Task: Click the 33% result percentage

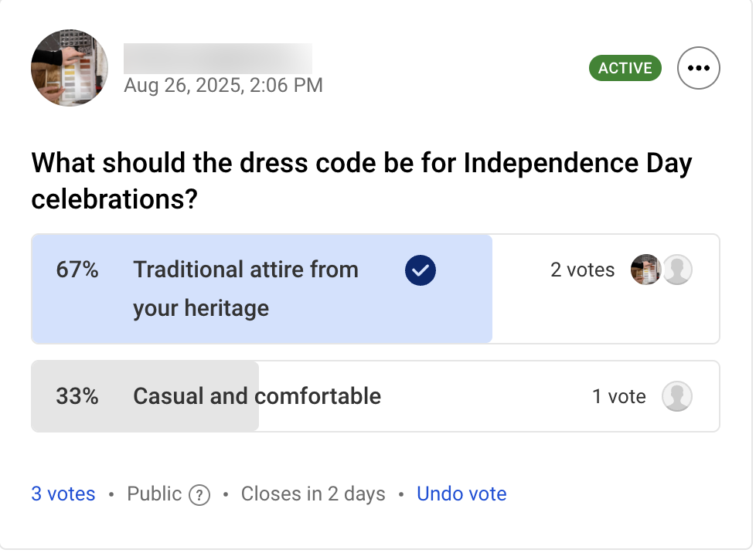Action: 77,397
